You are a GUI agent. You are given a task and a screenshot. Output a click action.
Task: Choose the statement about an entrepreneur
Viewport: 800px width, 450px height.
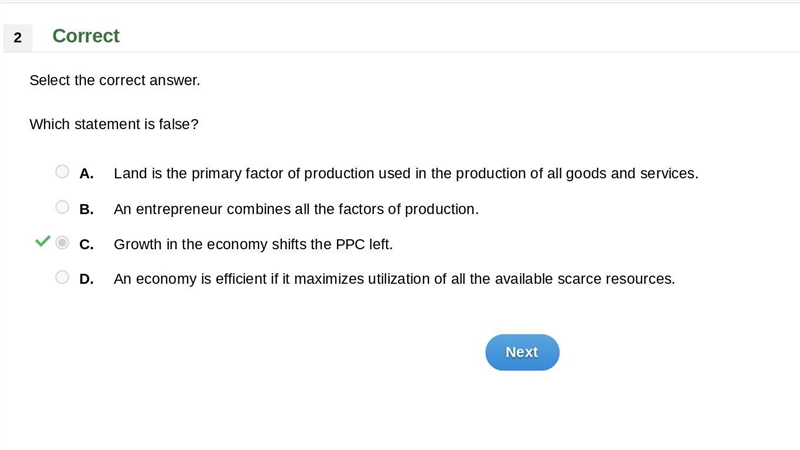(x=296, y=210)
